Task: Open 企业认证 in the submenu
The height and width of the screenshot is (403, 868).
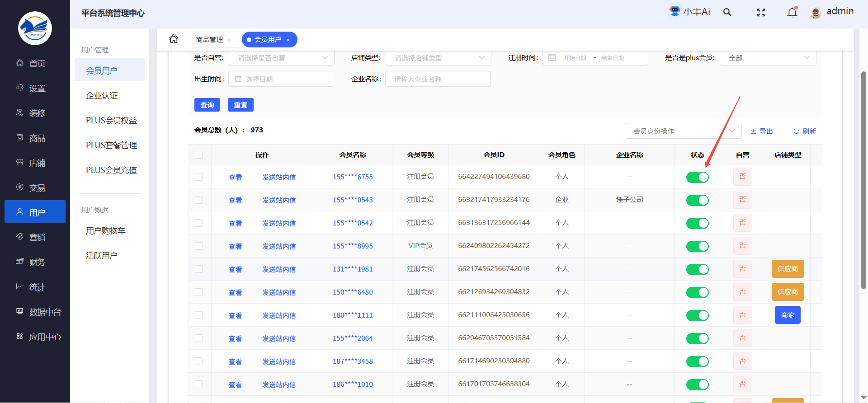Action: tap(102, 95)
